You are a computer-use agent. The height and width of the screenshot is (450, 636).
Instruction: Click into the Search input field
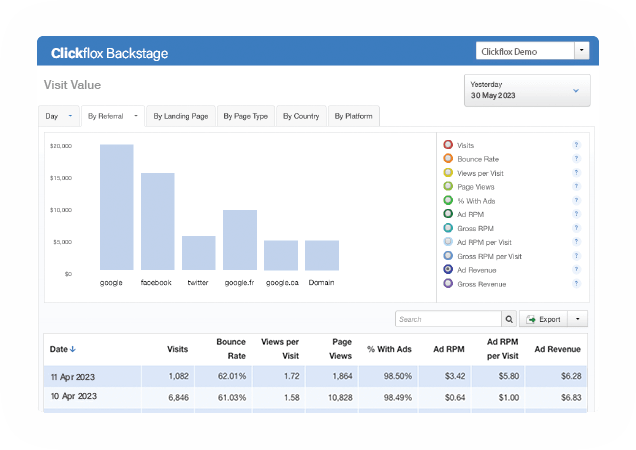pos(446,319)
